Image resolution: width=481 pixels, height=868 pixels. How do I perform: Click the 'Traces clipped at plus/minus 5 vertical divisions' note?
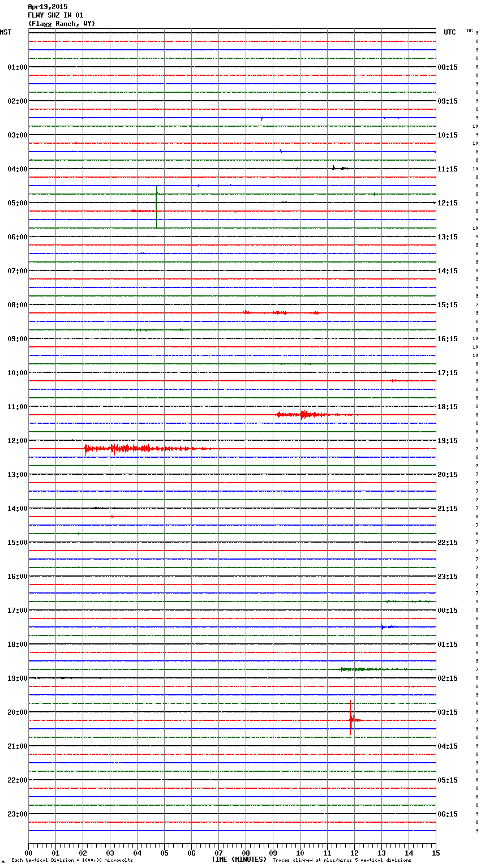(x=342, y=860)
